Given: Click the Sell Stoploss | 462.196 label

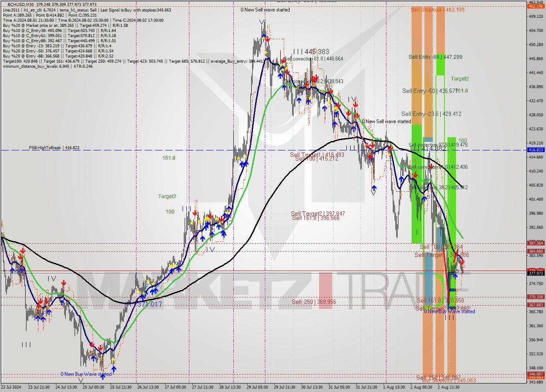Looking at the screenshot, I should (438, 9).
